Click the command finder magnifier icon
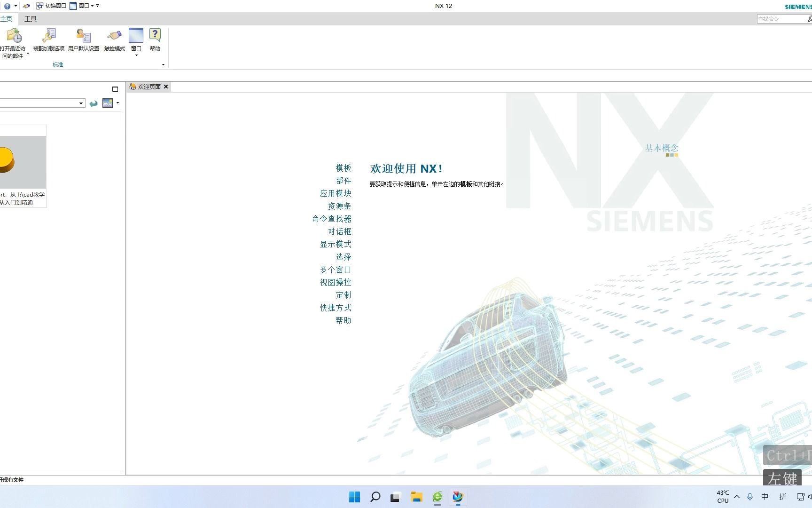 pyautogui.click(x=809, y=19)
